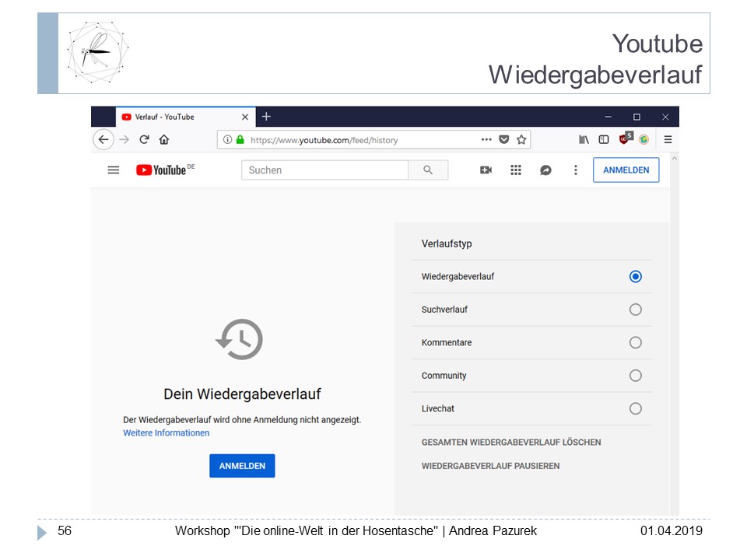The width and height of the screenshot is (747, 560).
Task: Select the Livechat radio button
Action: [x=636, y=408]
